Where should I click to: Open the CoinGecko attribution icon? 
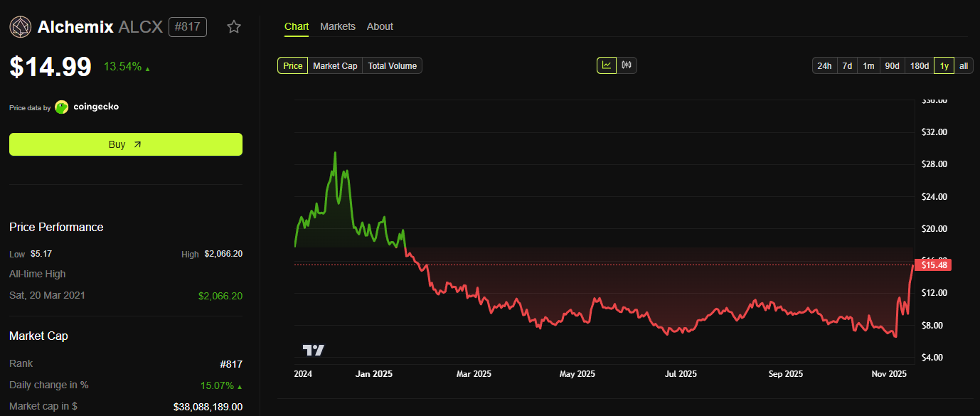point(61,107)
